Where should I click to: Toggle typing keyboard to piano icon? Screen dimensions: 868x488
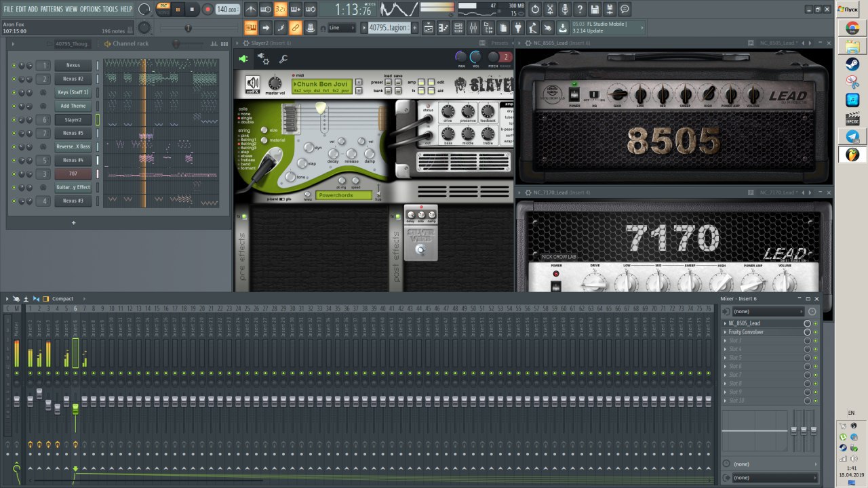pos(251,28)
